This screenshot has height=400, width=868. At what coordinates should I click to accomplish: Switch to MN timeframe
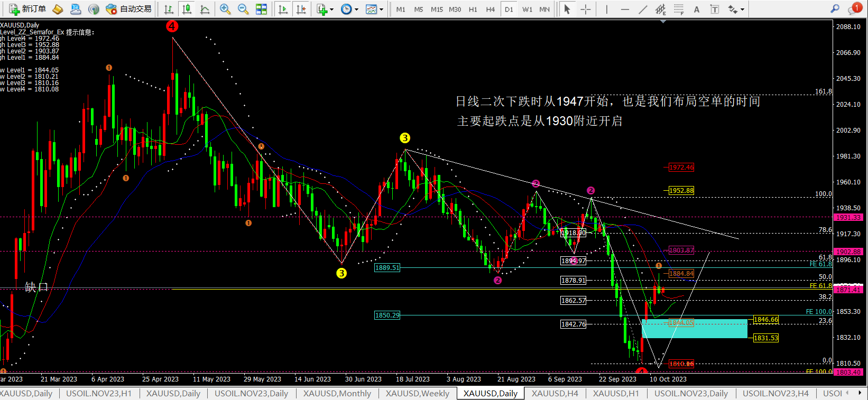[544, 9]
